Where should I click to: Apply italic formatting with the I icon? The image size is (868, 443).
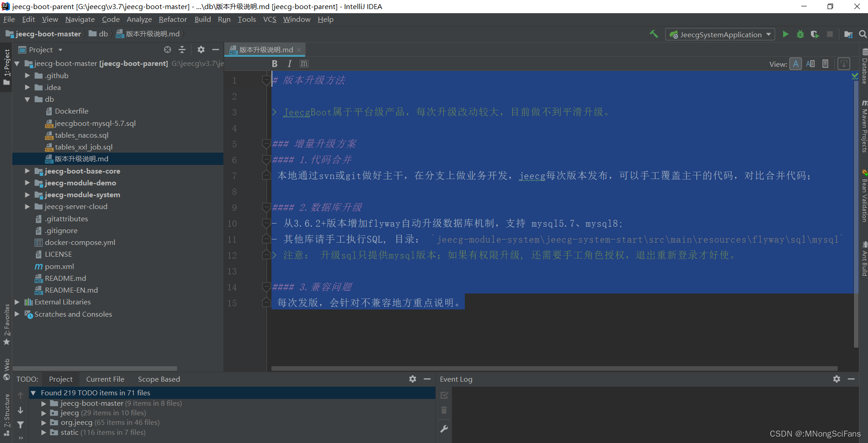coord(289,64)
